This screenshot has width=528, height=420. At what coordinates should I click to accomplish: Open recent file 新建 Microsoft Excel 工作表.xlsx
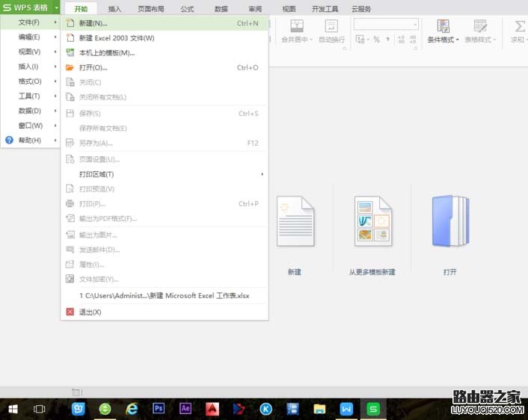(x=165, y=296)
